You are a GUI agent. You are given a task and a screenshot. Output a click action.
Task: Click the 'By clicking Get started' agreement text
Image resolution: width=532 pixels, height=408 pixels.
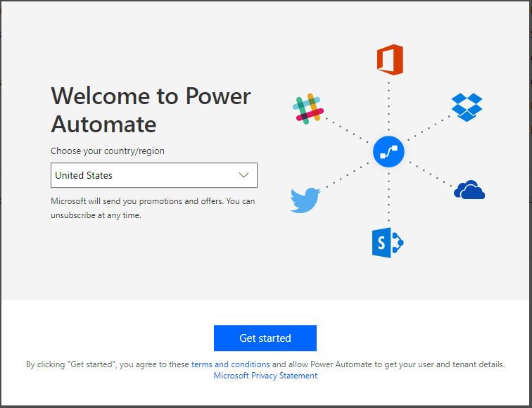pyautogui.click(x=107, y=364)
